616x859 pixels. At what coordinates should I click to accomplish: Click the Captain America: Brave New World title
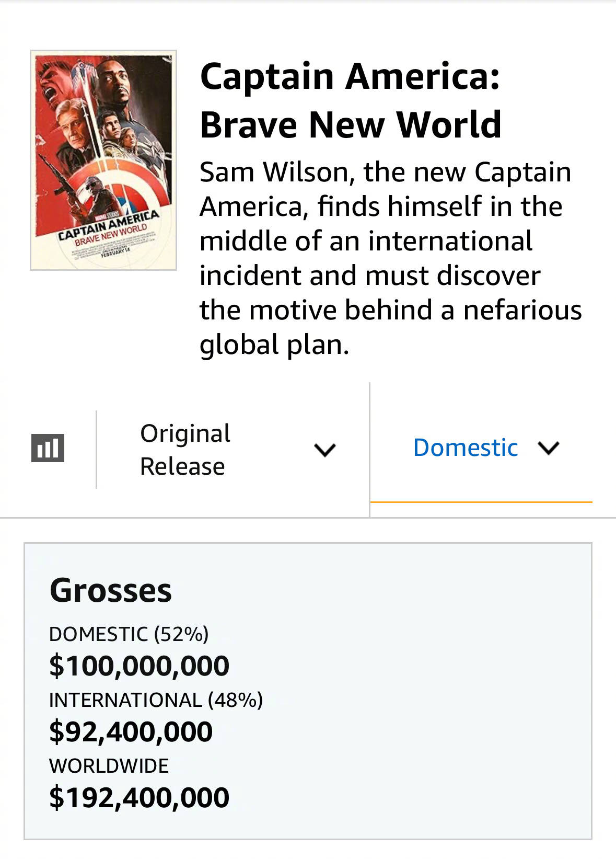350,100
